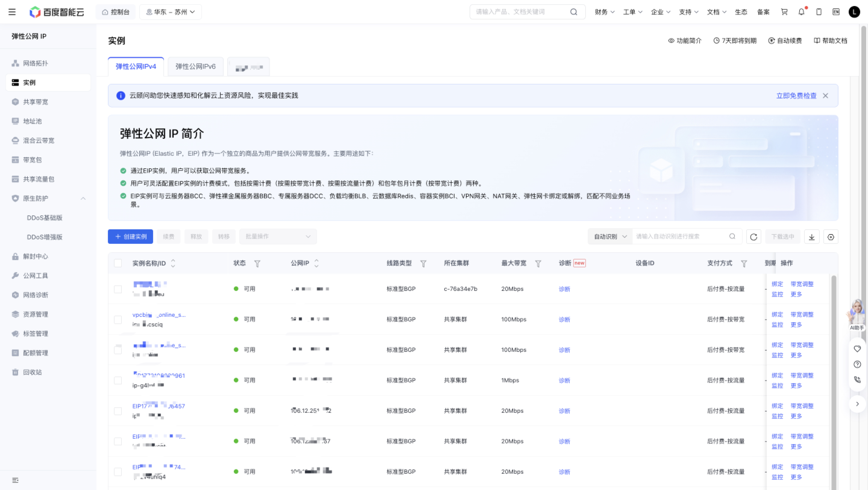
Task: Open the table column settings icon
Action: (831, 237)
